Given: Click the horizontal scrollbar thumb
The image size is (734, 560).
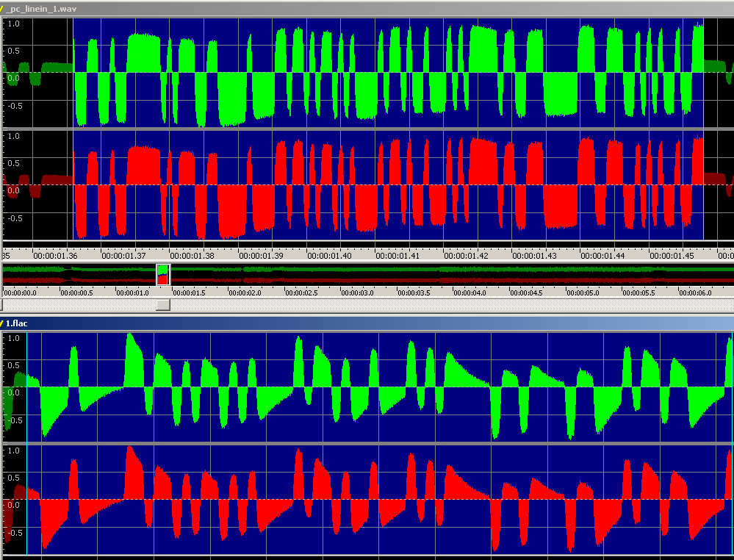Looking at the screenshot, I should (163, 304).
